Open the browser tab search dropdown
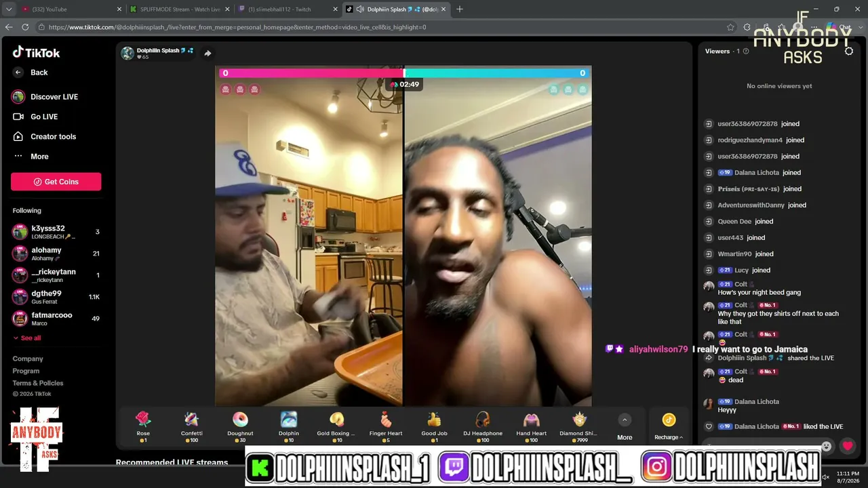The height and width of the screenshot is (488, 868). click(x=9, y=9)
